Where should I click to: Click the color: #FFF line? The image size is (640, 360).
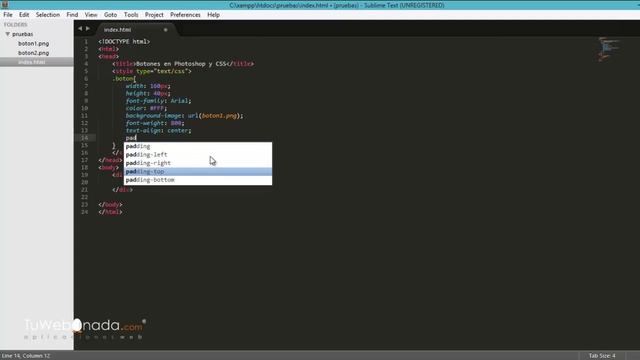point(147,109)
